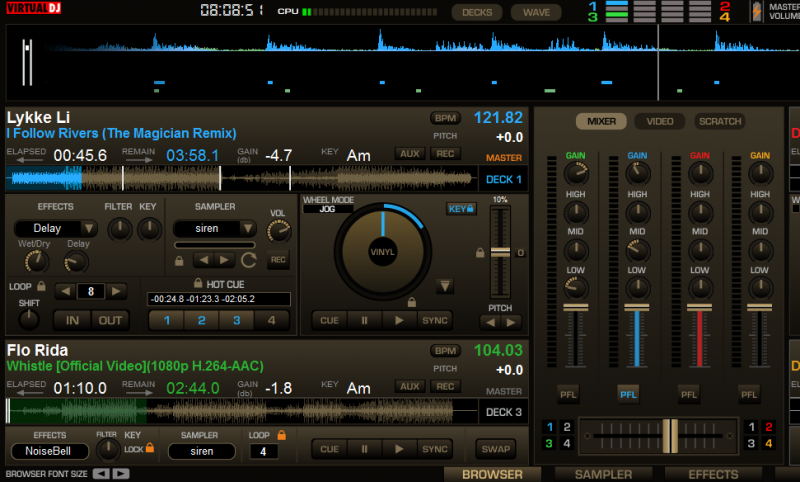Switch to the VIDEO tab
The image size is (800, 482).
click(x=660, y=121)
